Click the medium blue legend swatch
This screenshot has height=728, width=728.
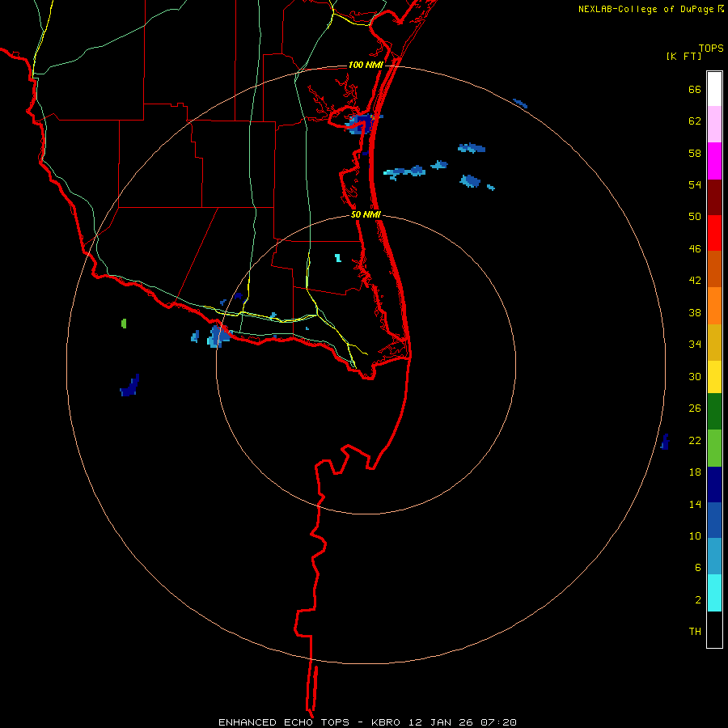pyautogui.click(x=714, y=520)
